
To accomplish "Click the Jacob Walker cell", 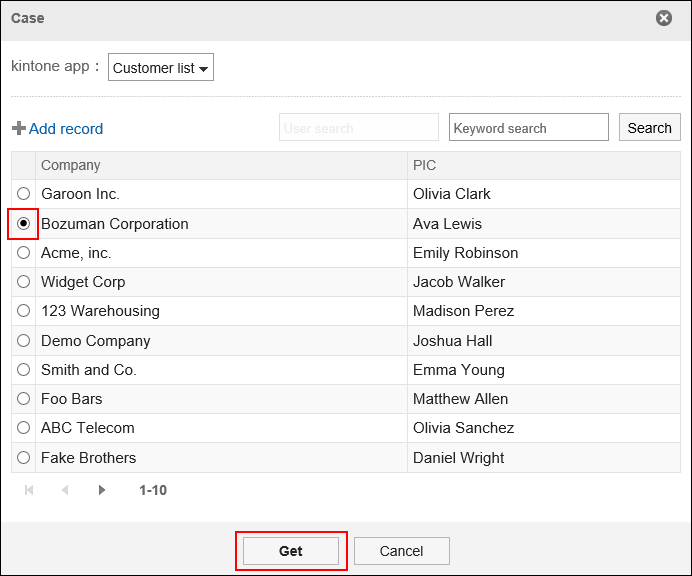I will 544,282.
